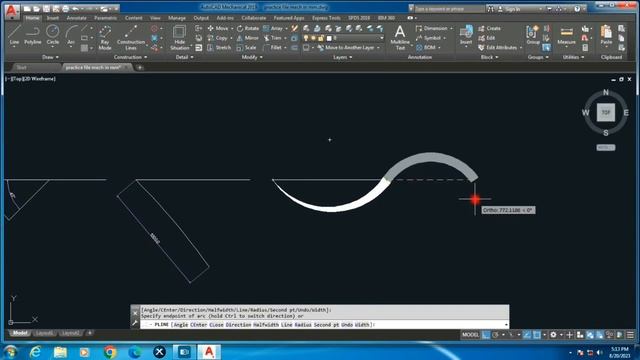The width and height of the screenshot is (640, 360).
Task: Select the Rotate tool
Action: pos(248,28)
